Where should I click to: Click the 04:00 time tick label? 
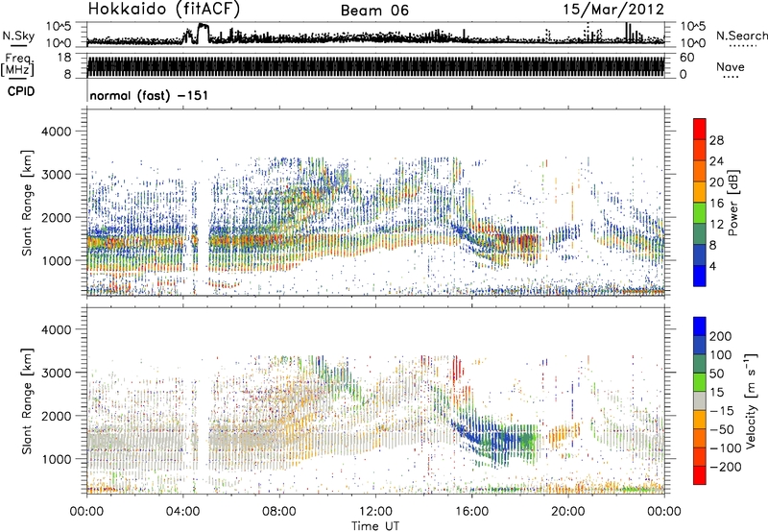click(x=183, y=512)
